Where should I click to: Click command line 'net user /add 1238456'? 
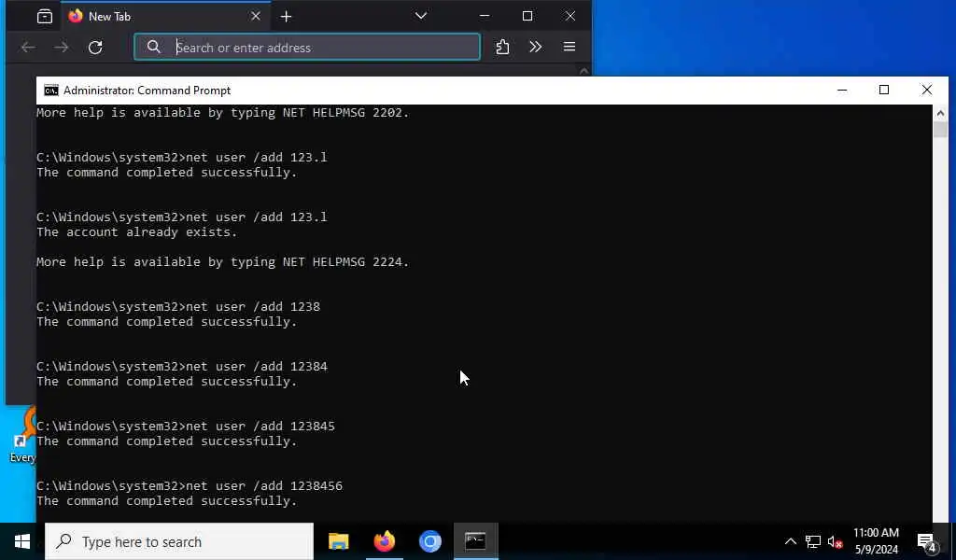coord(263,485)
